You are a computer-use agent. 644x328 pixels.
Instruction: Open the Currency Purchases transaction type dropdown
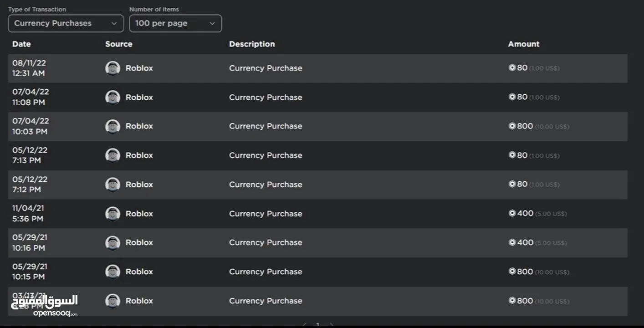coord(66,23)
